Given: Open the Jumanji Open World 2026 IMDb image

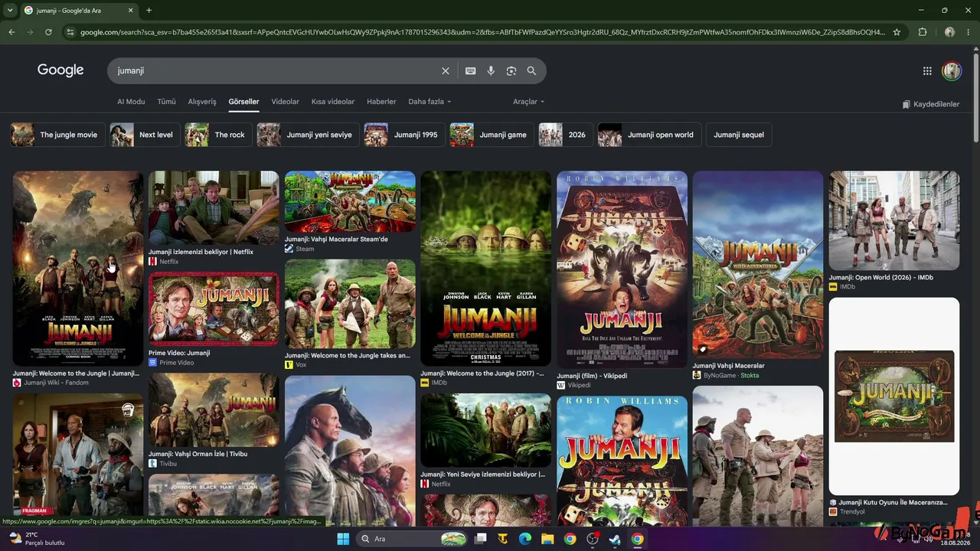Looking at the screenshot, I should (x=894, y=220).
